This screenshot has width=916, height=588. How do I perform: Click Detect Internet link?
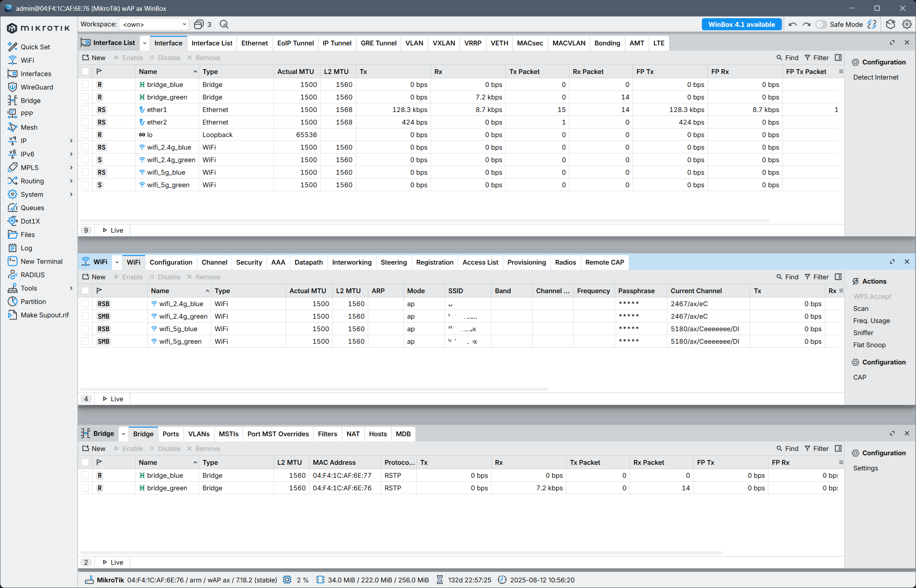coord(876,77)
